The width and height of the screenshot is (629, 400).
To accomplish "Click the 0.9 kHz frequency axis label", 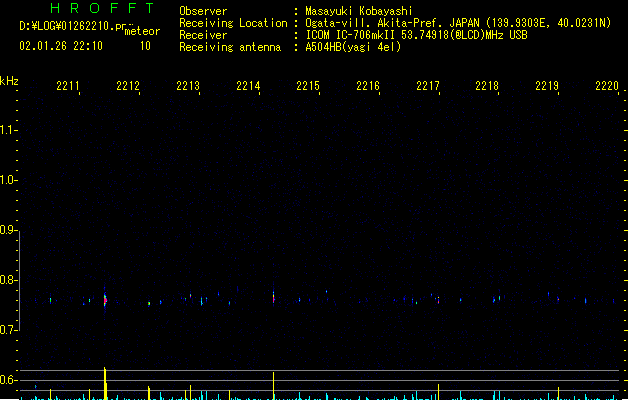I will [x=7, y=230].
